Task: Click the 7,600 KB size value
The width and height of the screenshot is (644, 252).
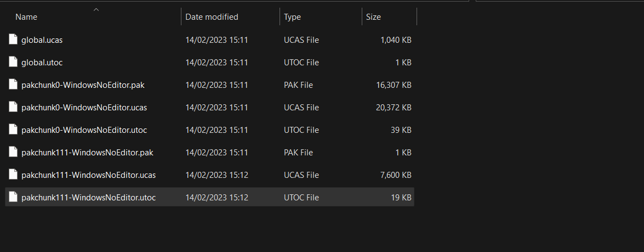Action: click(396, 175)
